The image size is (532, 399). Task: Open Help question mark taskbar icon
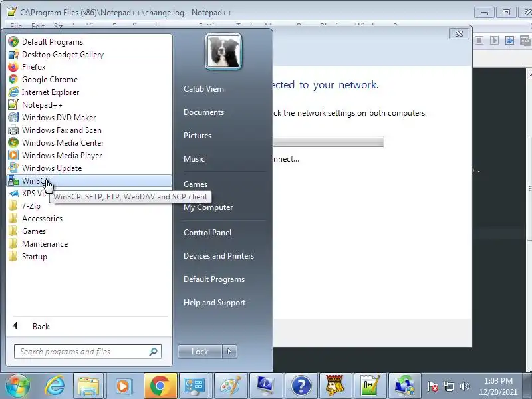301,386
